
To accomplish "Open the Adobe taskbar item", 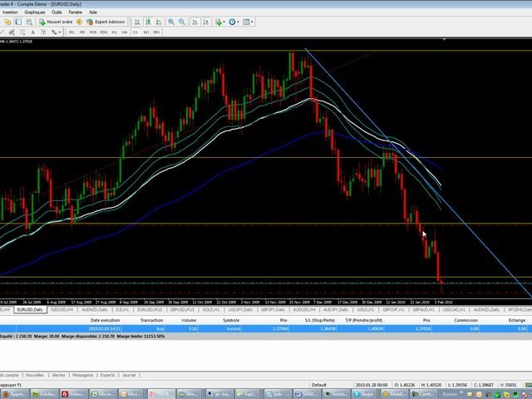I will [44, 394].
